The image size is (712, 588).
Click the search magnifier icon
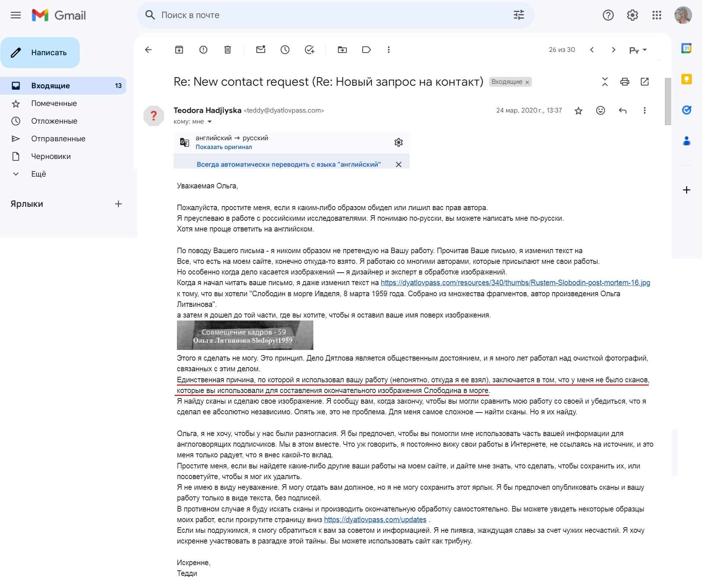tap(150, 15)
